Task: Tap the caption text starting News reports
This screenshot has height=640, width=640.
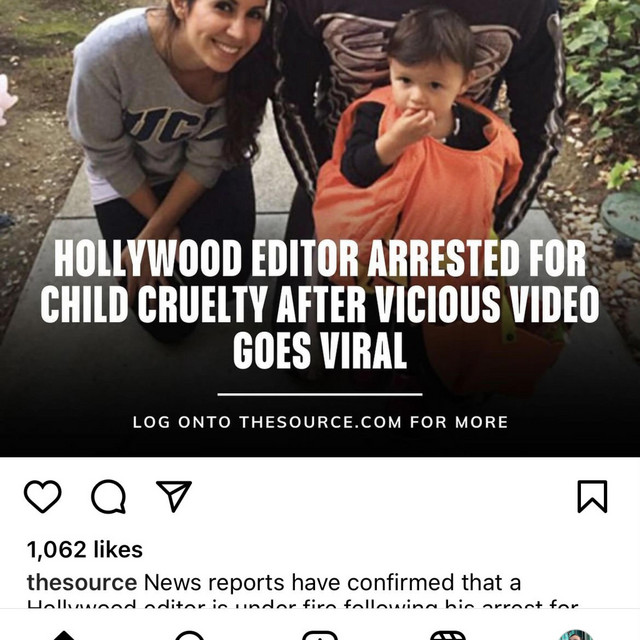Action: (332, 582)
